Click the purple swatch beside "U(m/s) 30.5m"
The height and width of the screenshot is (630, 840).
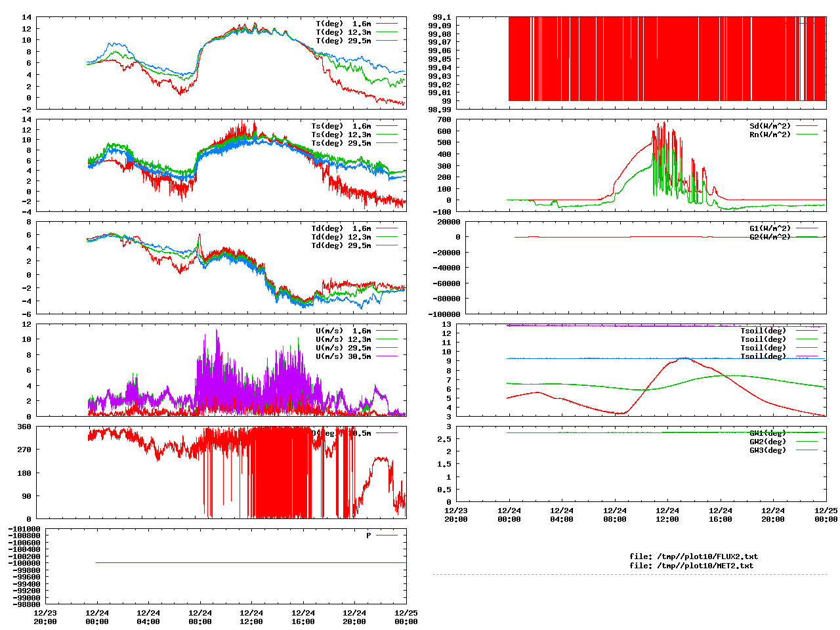click(x=387, y=356)
